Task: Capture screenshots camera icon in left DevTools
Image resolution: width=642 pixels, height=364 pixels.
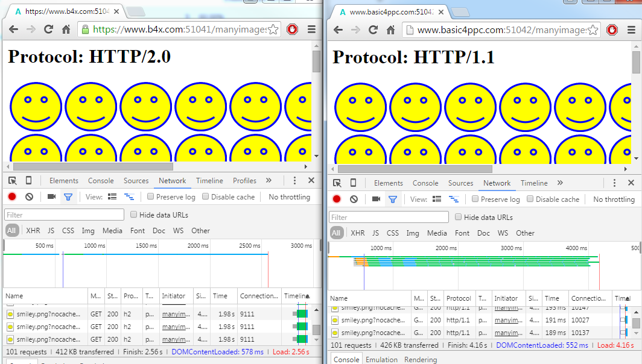Action: [52, 196]
